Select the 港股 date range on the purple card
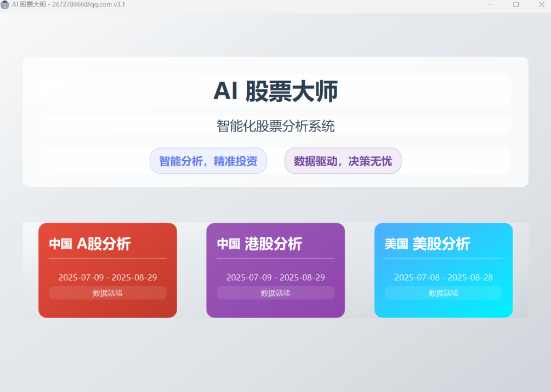 click(x=275, y=277)
